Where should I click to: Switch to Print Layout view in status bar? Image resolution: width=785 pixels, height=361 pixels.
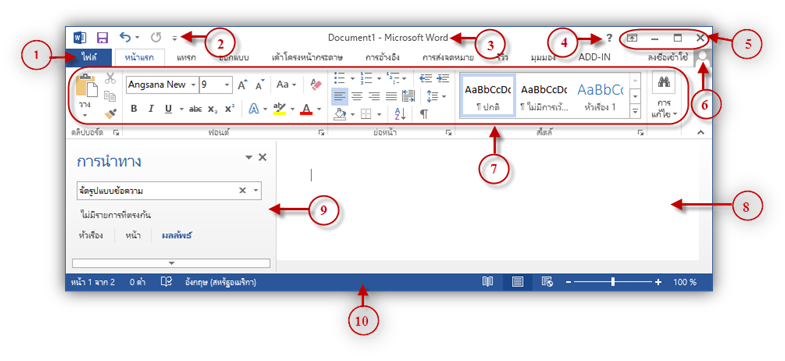click(x=518, y=282)
